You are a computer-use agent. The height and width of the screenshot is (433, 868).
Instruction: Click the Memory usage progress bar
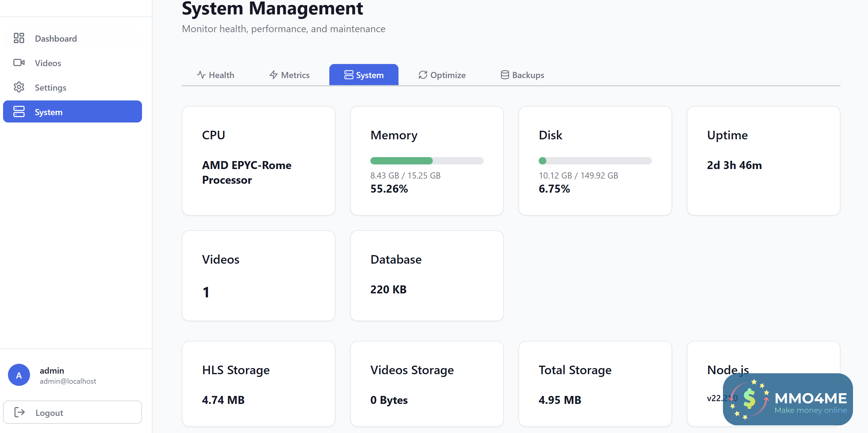427,161
